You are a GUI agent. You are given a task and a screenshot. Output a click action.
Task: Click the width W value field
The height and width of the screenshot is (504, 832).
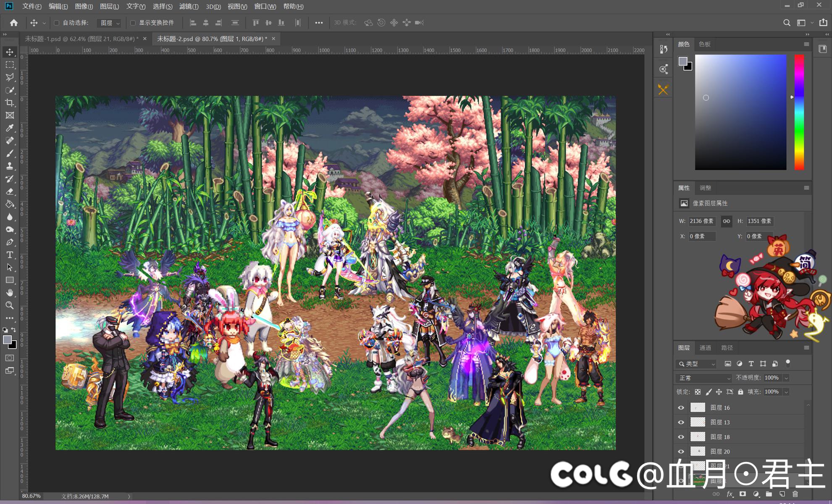702,221
